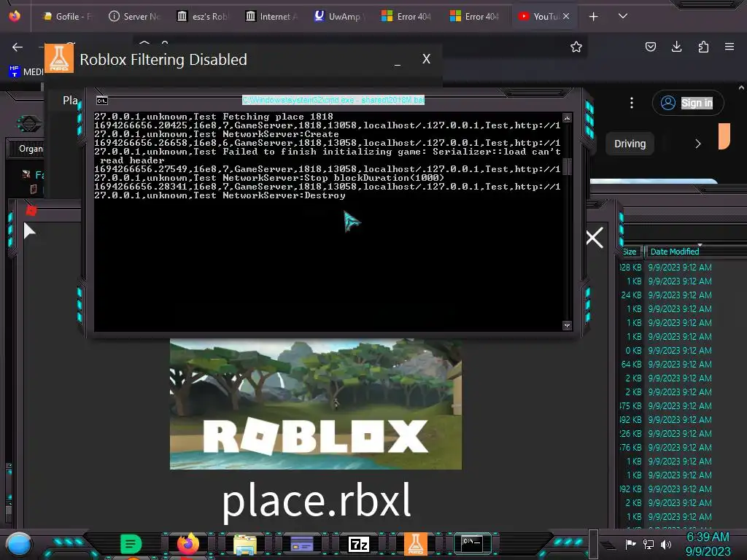Viewport: 747px width, 560px height.
Task: Open the command prompt taskbar icon
Action: (x=472, y=543)
